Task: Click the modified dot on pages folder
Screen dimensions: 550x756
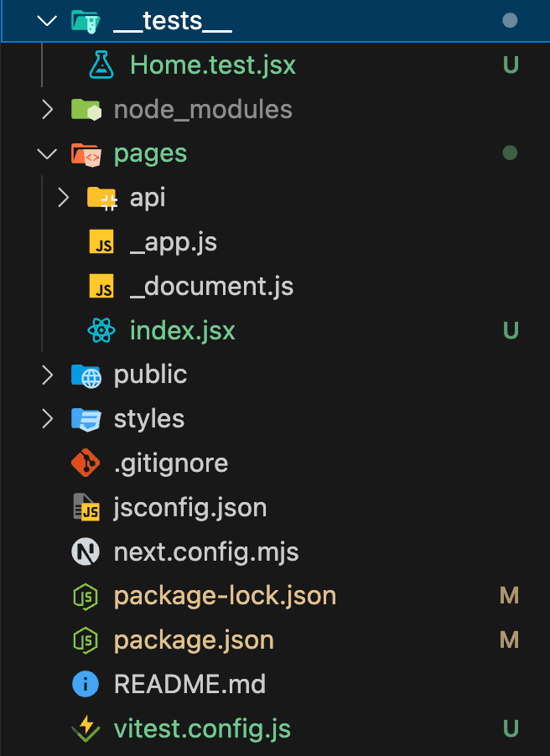Action: (x=509, y=153)
